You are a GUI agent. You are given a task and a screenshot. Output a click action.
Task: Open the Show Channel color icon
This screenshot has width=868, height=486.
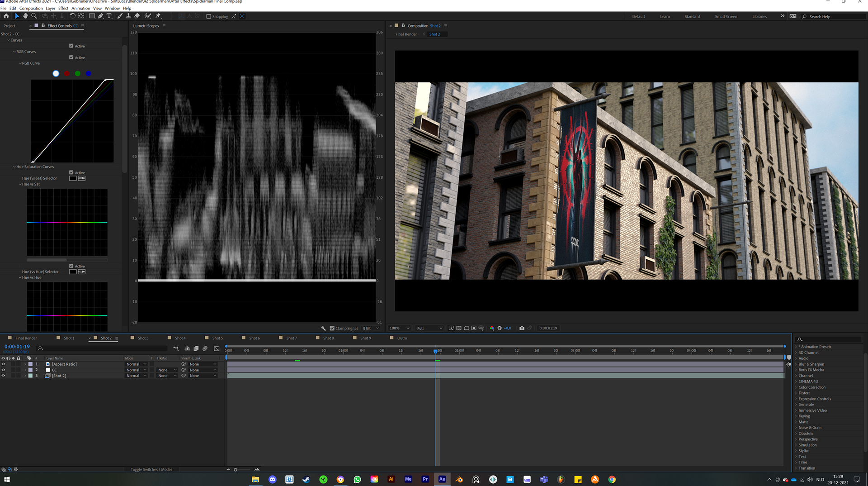click(492, 329)
